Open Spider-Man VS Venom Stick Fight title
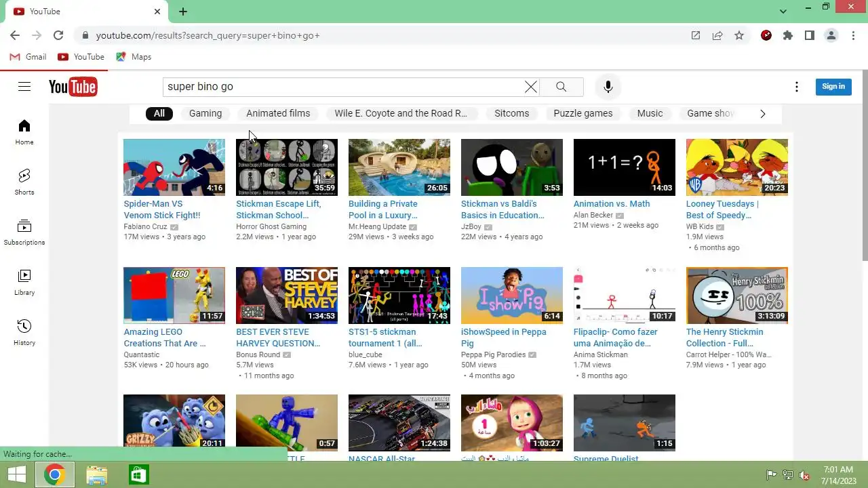The width and height of the screenshot is (868, 488). [162, 209]
